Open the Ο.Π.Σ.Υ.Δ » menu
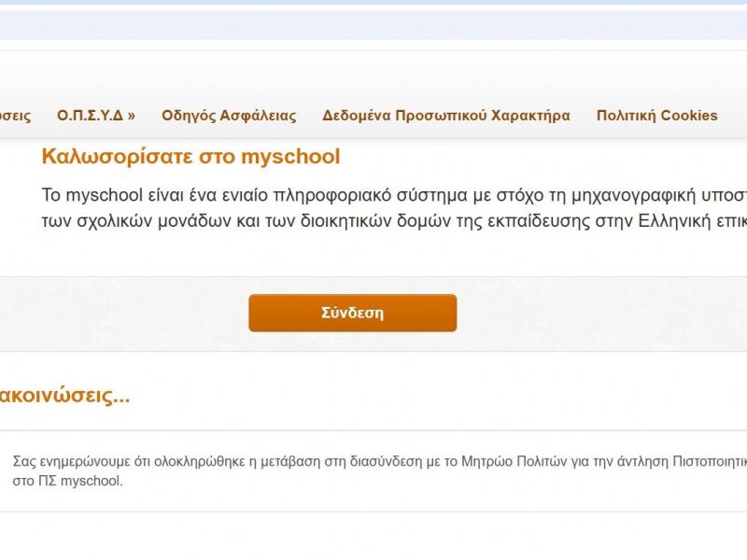 click(x=96, y=116)
